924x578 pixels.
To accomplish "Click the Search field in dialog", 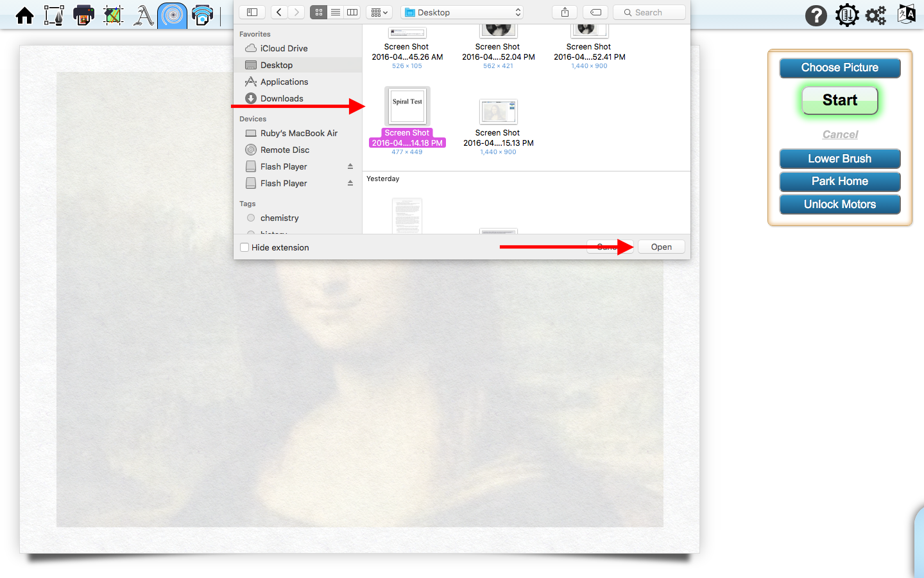I will tap(649, 12).
